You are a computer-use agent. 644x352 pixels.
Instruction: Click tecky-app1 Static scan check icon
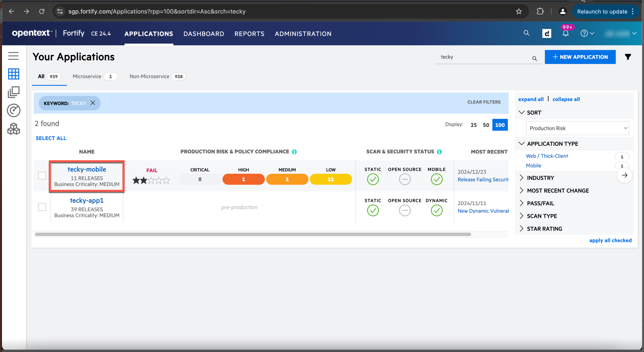[373, 211]
